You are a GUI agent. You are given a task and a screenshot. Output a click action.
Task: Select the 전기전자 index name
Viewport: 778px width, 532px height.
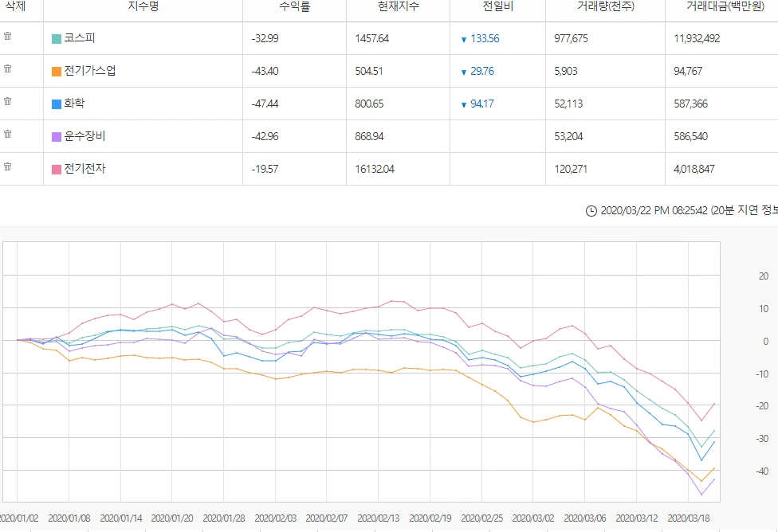[84, 169]
